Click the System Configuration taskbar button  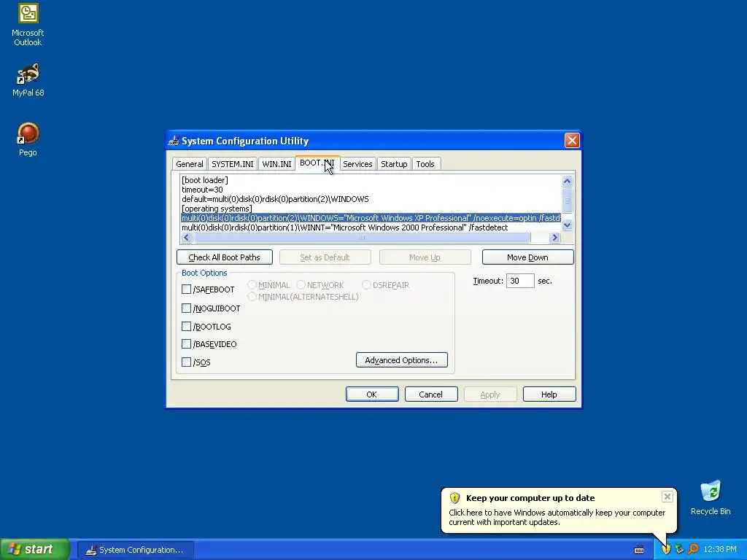tap(135, 550)
